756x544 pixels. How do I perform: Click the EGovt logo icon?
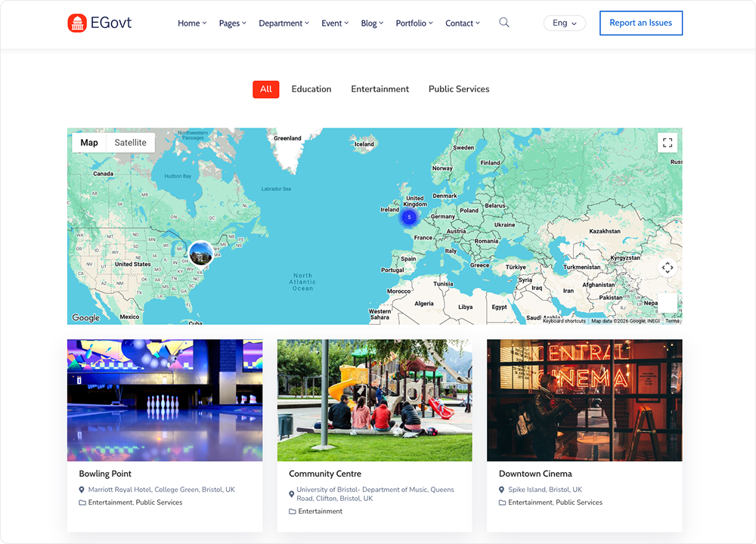point(77,23)
